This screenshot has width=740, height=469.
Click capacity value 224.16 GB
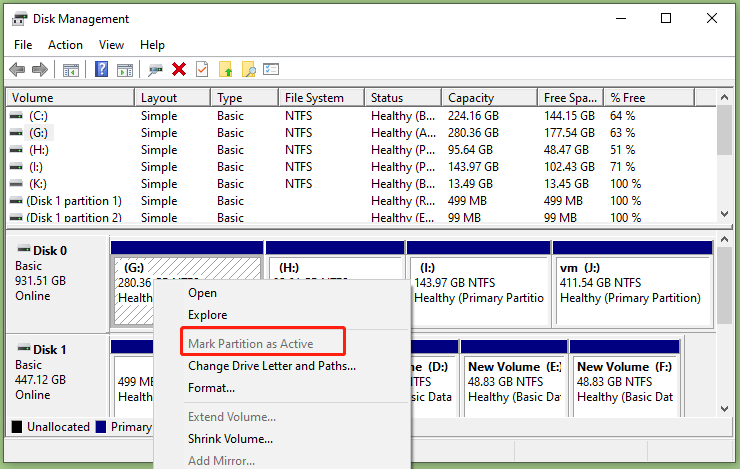click(473, 116)
